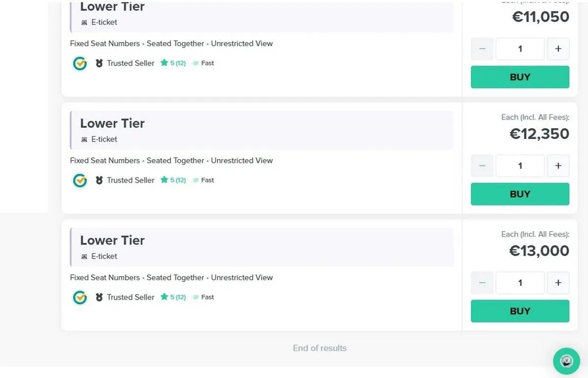Image resolution: width=588 pixels, height=378 pixels.
Task: Click Trusted Seller medal icon on €12,350 listing
Action: (99, 180)
